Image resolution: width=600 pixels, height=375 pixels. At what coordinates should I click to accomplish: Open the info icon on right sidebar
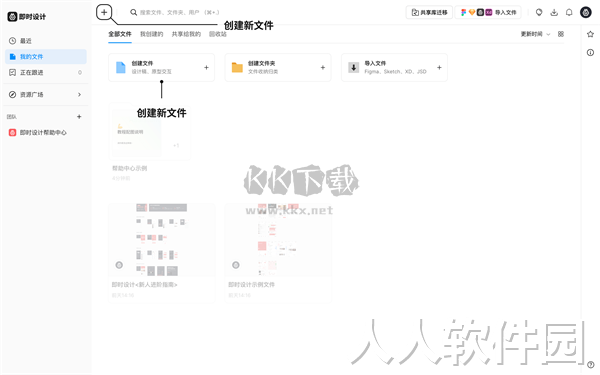(x=590, y=52)
